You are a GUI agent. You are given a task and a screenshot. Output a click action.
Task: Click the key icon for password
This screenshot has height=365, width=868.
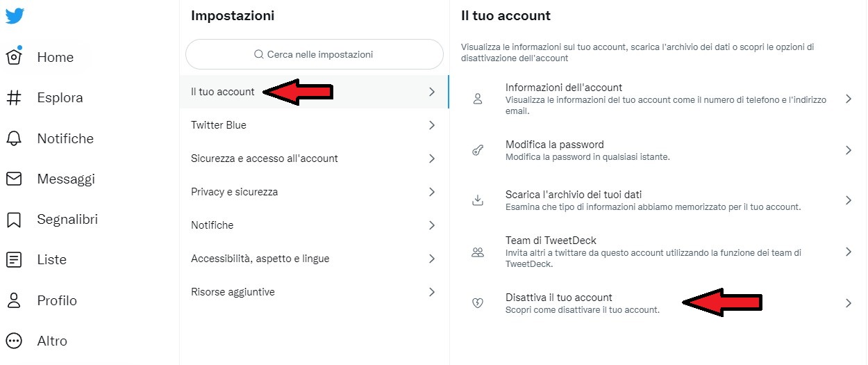tap(477, 150)
